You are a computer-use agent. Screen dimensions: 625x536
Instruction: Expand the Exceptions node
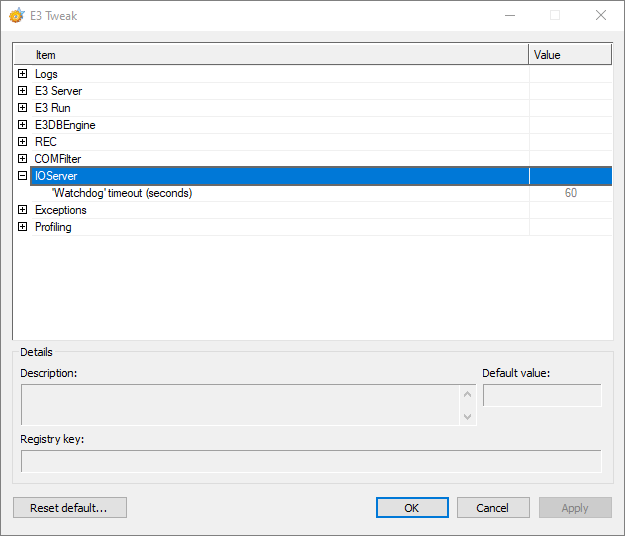(22, 210)
